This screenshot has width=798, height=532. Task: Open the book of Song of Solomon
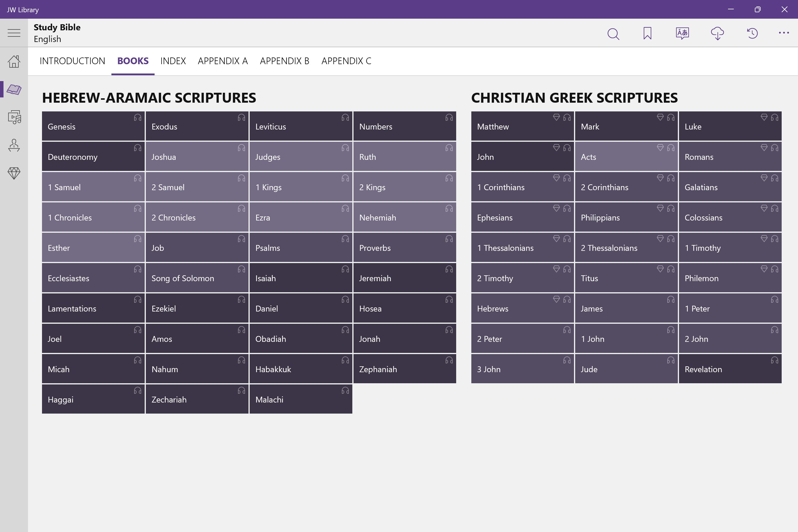point(197,278)
